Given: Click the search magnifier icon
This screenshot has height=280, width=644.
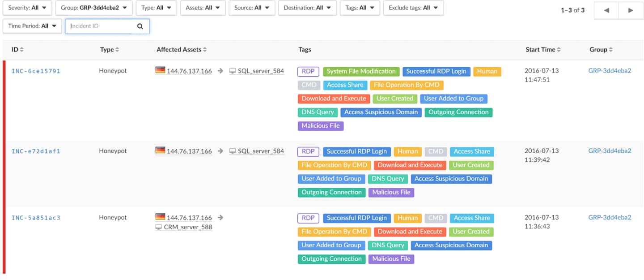Looking at the screenshot, I should 140,26.
